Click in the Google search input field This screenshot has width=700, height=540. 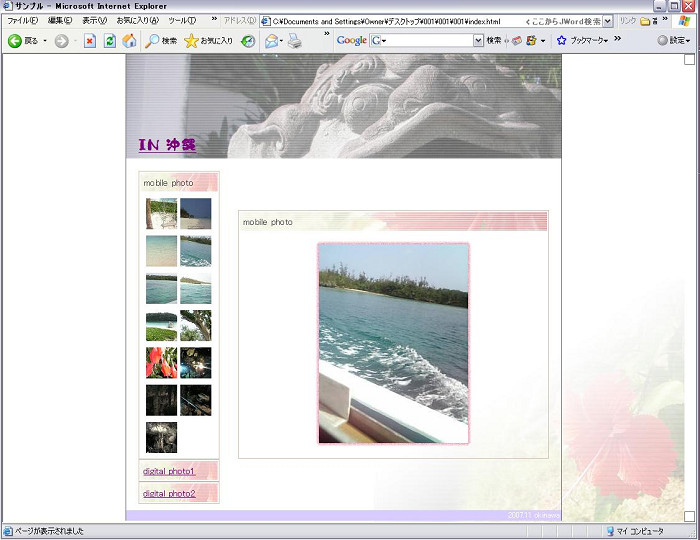[428, 41]
